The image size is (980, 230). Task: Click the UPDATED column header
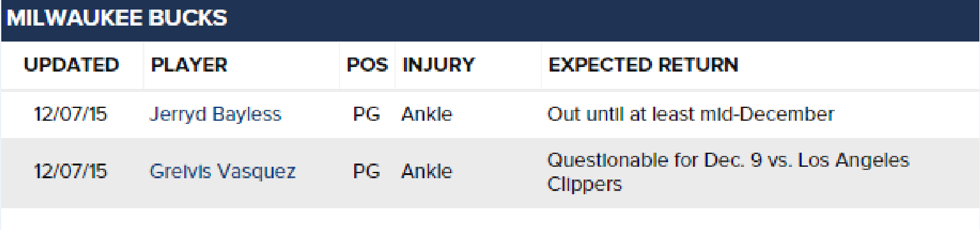(x=72, y=65)
